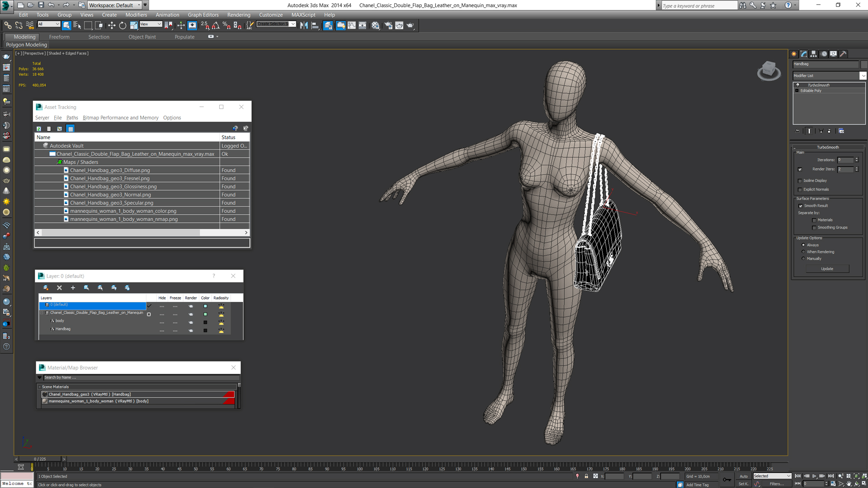Enable Isoline Display checkbox
This screenshot has width=868, height=488.
pos(800,181)
